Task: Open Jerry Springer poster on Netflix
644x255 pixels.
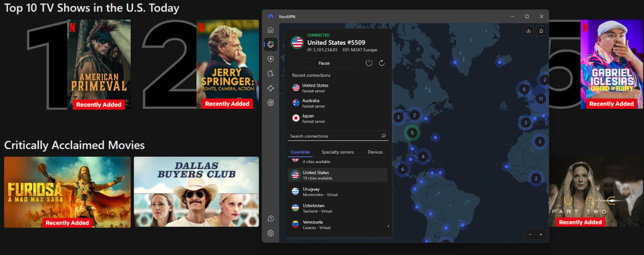Action: click(228, 64)
